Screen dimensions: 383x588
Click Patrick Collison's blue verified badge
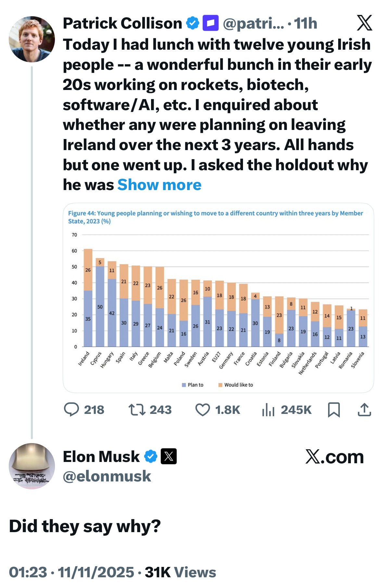(x=193, y=23)
